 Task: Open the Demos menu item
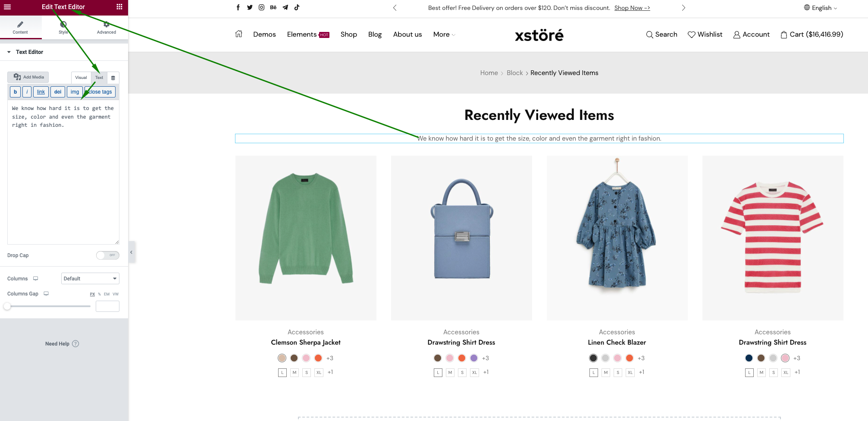click(264, 35)
